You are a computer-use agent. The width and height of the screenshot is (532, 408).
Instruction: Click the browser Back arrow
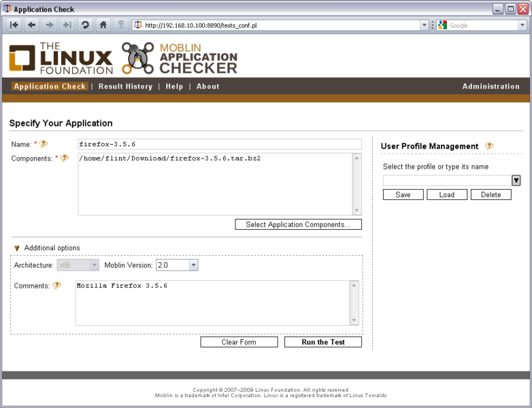32,25
